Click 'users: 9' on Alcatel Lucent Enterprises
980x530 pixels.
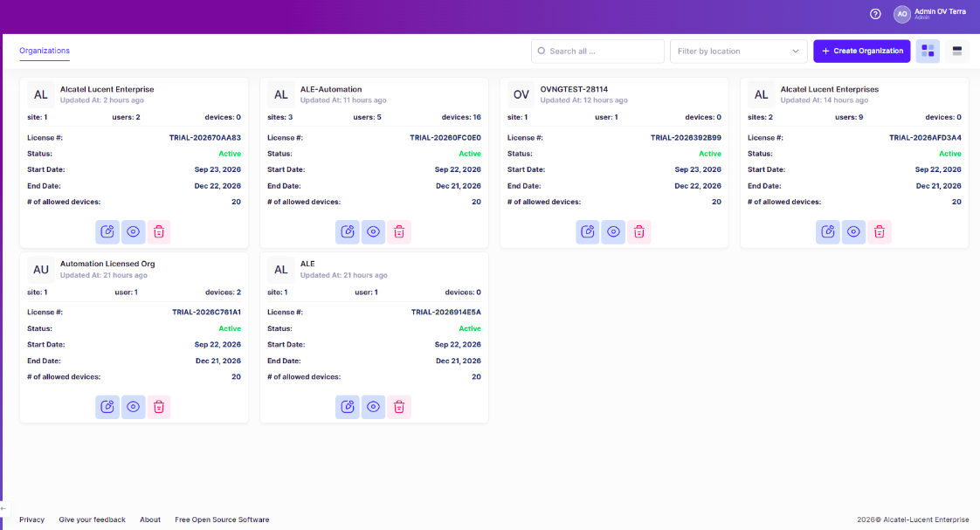pos(849,117)
